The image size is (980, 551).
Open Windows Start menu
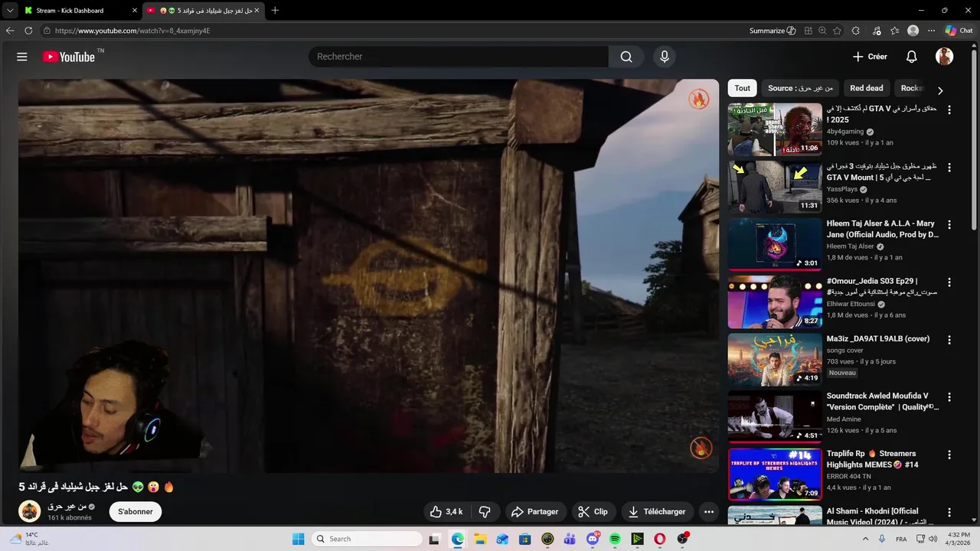point(298,539)
